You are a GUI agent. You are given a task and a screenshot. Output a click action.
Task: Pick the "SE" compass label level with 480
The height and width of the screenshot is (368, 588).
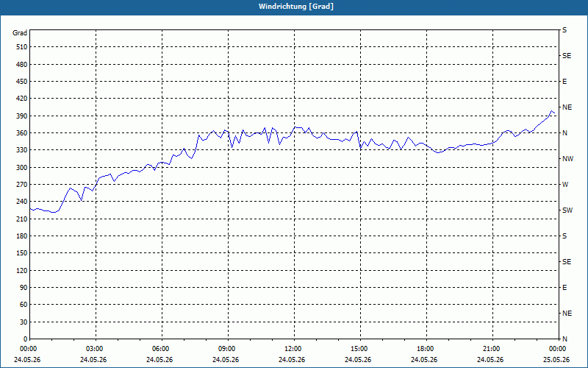[567, 56]
